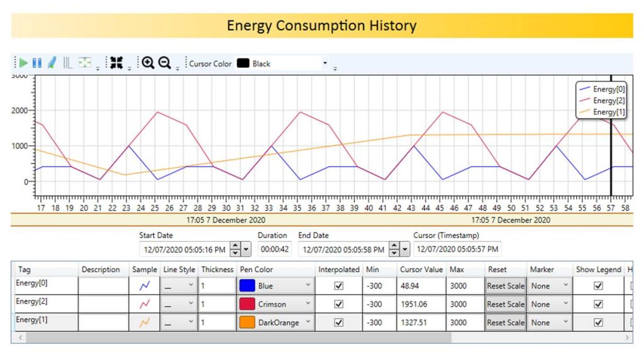Click the fit-to-view arrows icon

pos(116,63)
